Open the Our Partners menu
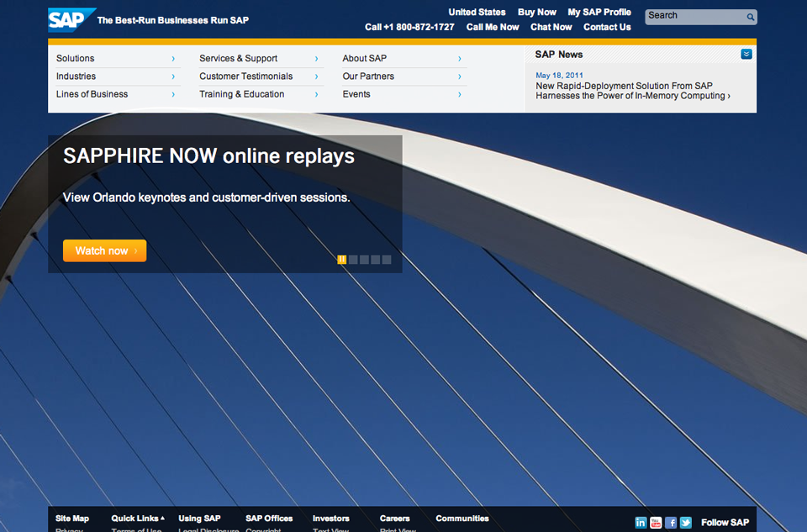Image resolution: width=807 pixels, height=532 pixels. point(368,76)
